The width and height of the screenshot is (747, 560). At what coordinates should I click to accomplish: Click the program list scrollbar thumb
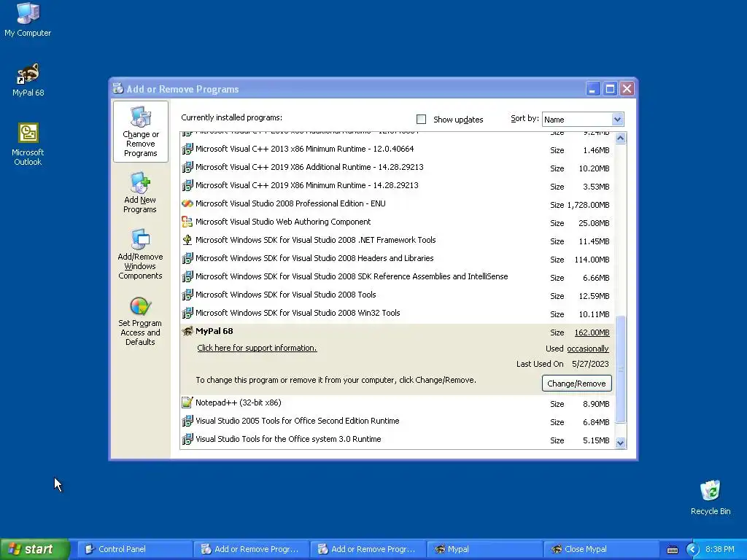point(620,369)
